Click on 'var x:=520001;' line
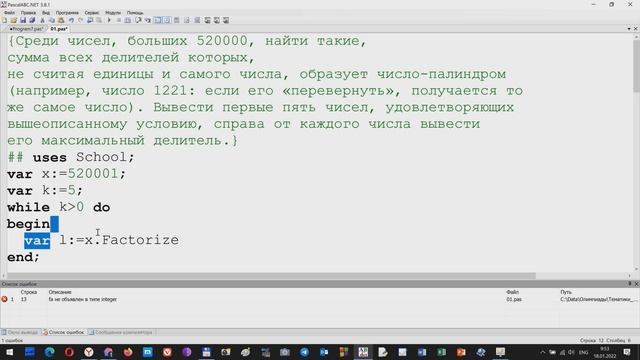 tap(67, 174)
